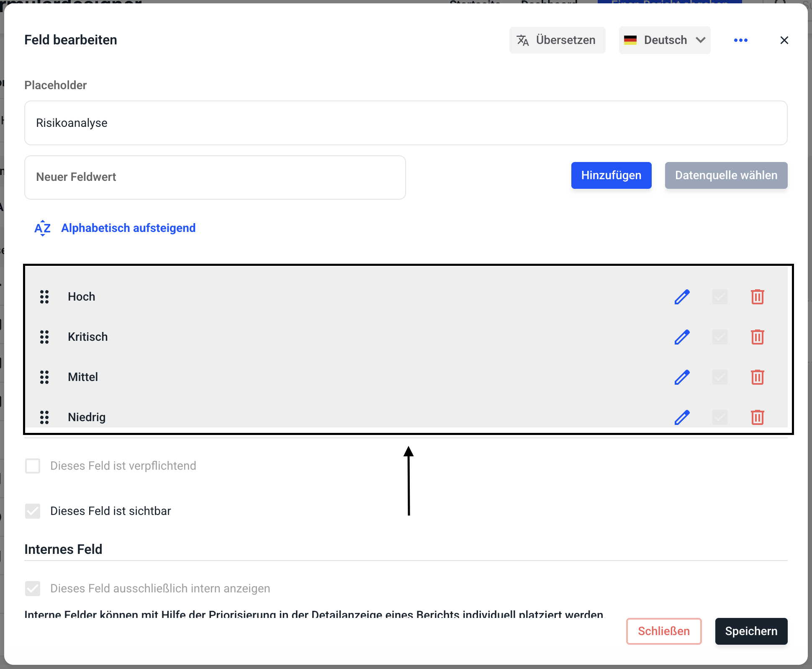The width and height of the screenshot is (812, 669).
Task: Click trash icon for Niedrig
Action: (757, 417)
